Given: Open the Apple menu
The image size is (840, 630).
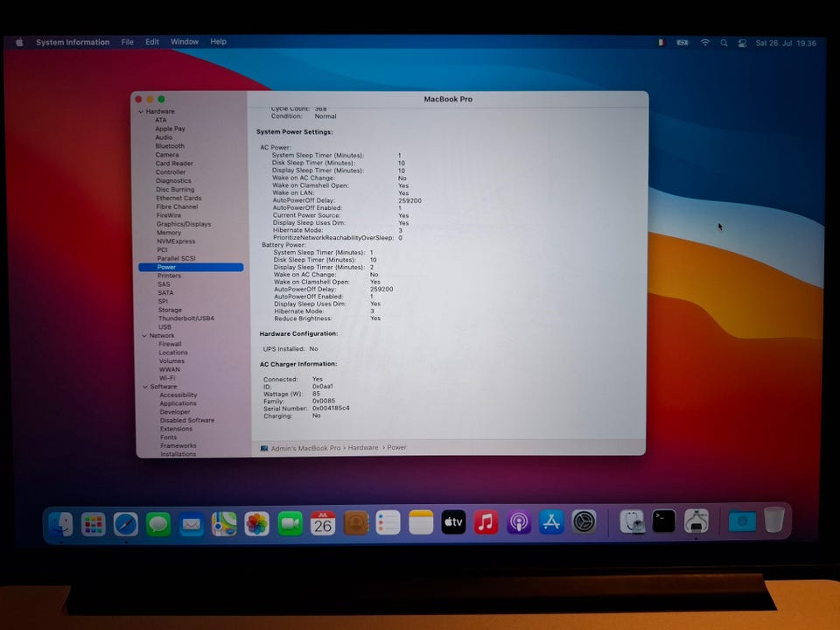Looking at the screenshot, I should click(19, 42).
